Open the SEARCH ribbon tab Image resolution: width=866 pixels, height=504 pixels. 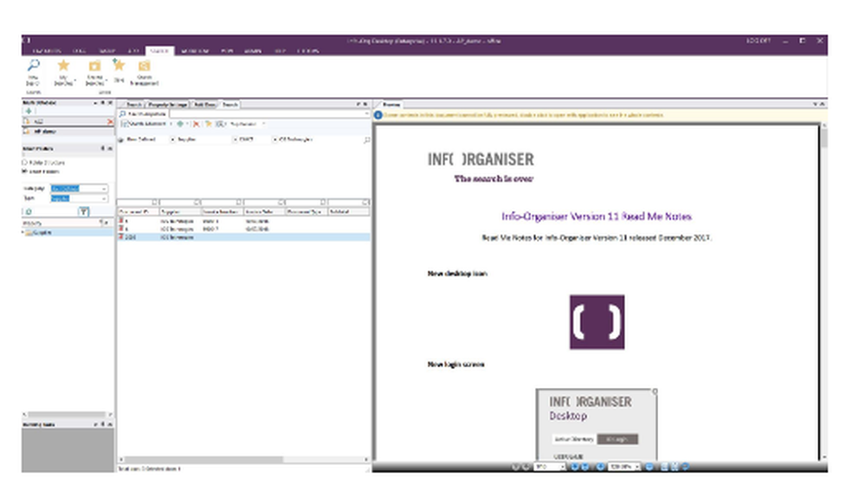pos(159,51)
